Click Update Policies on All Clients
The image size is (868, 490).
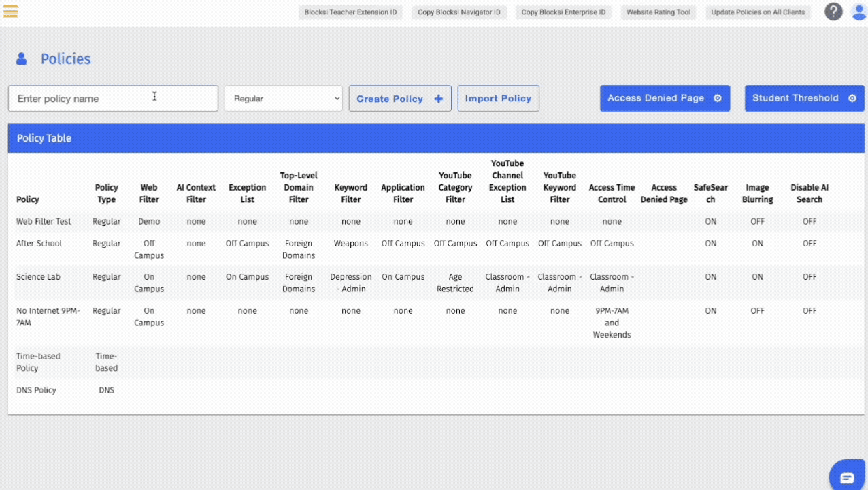pyautogui.click(x=758, y=12)
